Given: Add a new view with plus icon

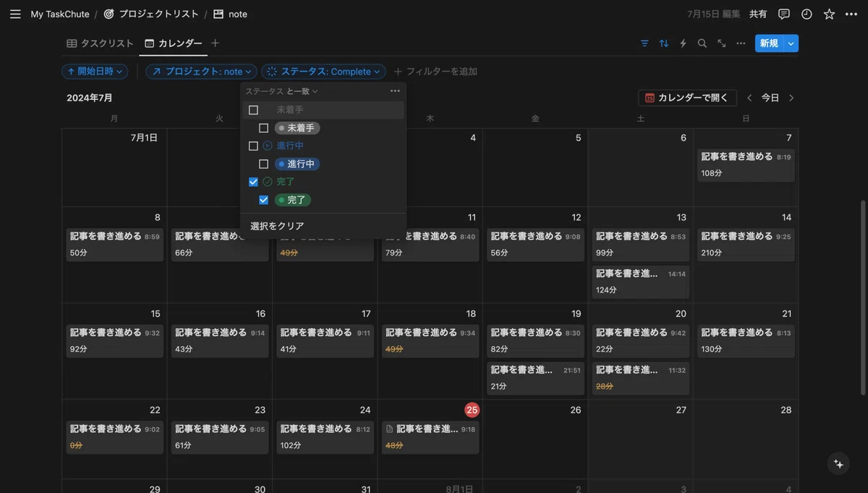Looking at the screenshot, I should [x=215, y=43].
